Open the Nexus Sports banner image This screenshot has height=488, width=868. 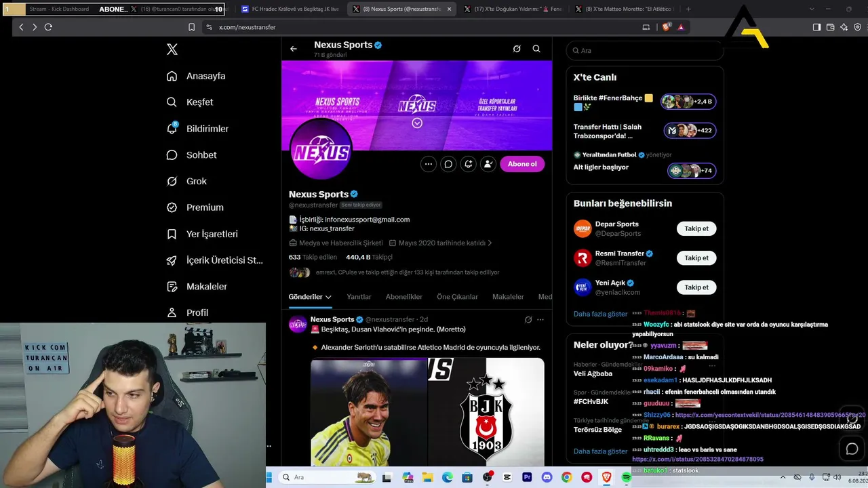417,105
